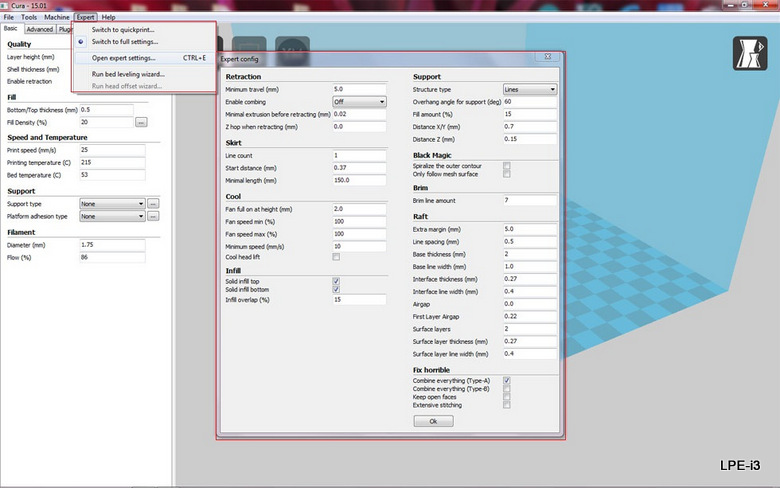Open Fill Density extra settings button
The width and height of the screenshot is (780, 488).
141,122
